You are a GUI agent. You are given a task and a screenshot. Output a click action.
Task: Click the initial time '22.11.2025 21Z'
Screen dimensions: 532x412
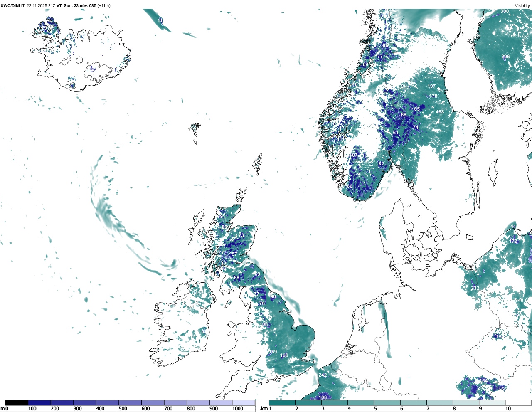(x=41, y=5)
